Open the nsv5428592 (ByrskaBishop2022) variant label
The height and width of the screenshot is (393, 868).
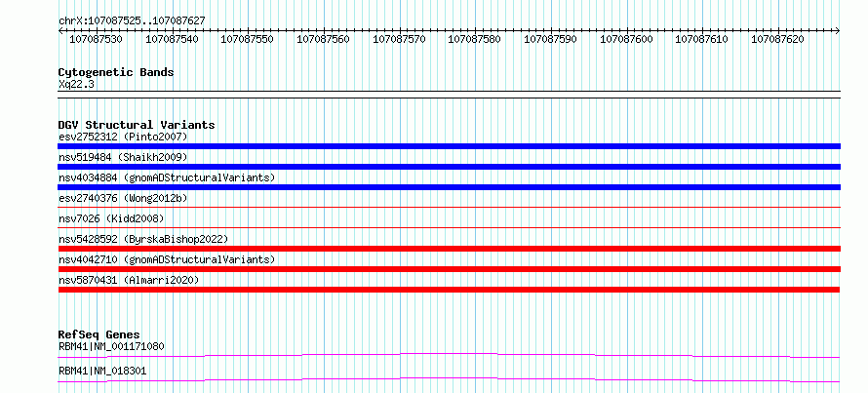(143, 239)
